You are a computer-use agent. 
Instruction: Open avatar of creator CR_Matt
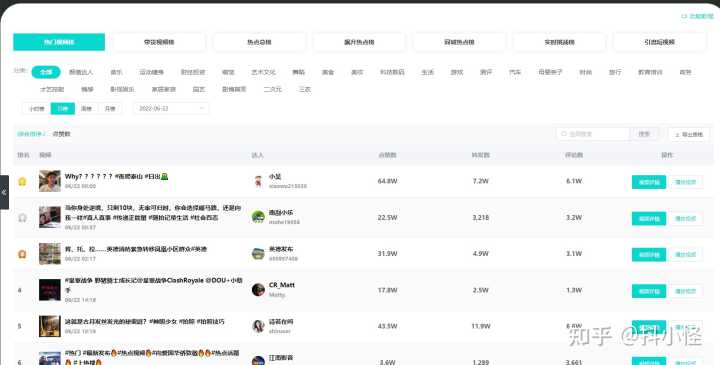pyautogui.click(x=258, y=290)
